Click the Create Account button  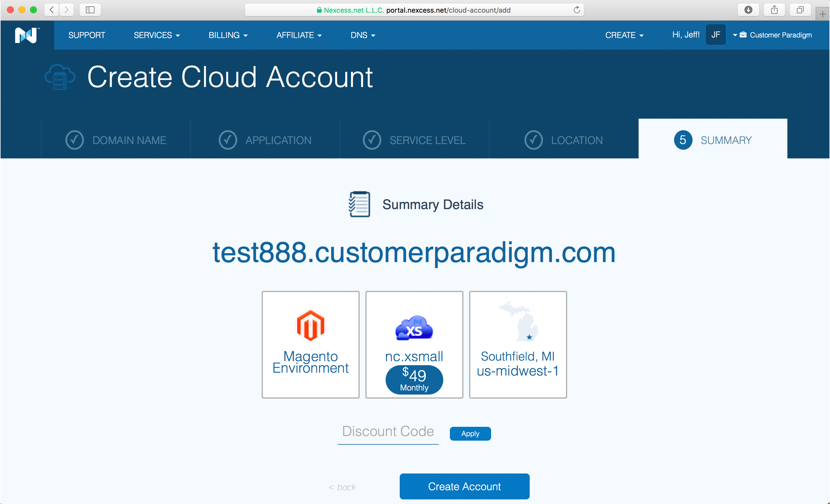point(465,486)
